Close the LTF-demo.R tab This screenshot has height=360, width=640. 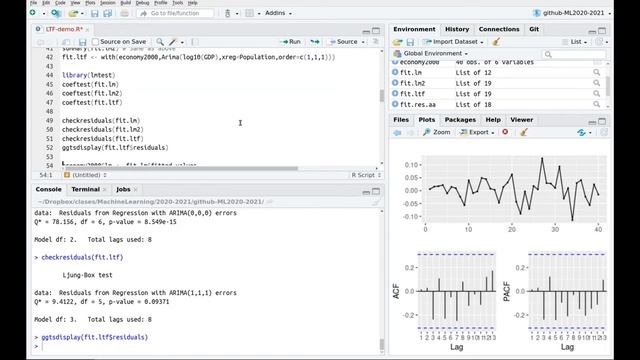pyautogui.click(x=87, y=29)
